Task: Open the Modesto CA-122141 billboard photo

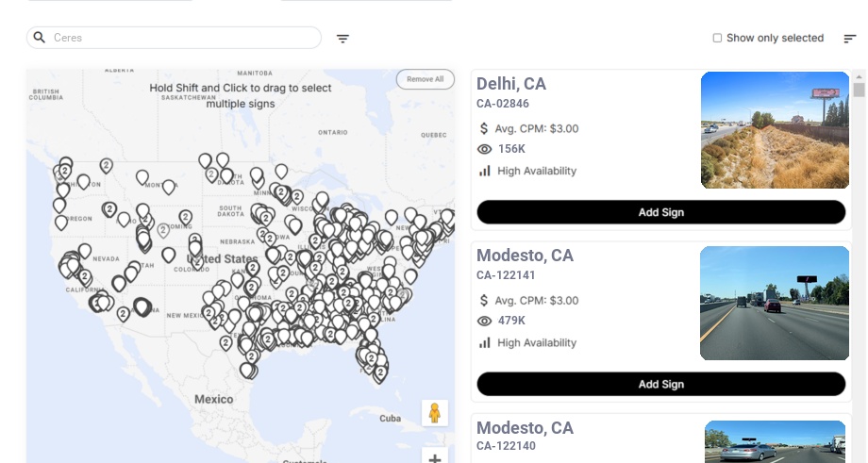Action: tap(775, 303)
